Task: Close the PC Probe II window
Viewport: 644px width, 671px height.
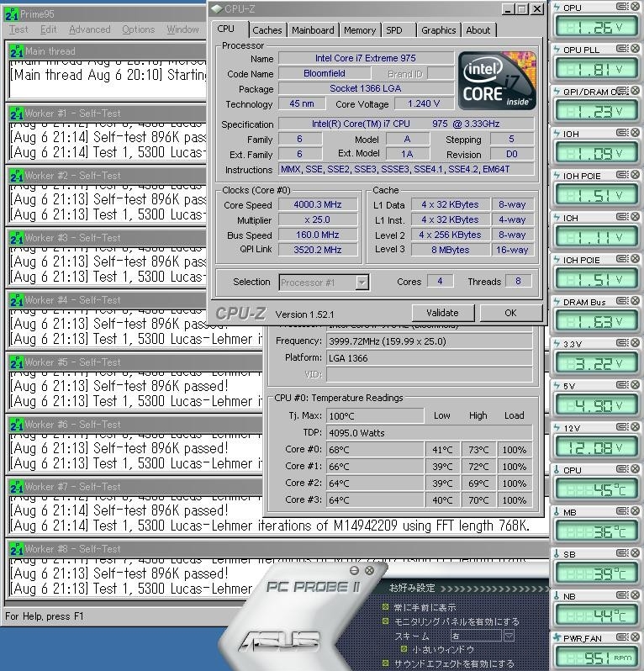Action: click(x=370, y=570)
